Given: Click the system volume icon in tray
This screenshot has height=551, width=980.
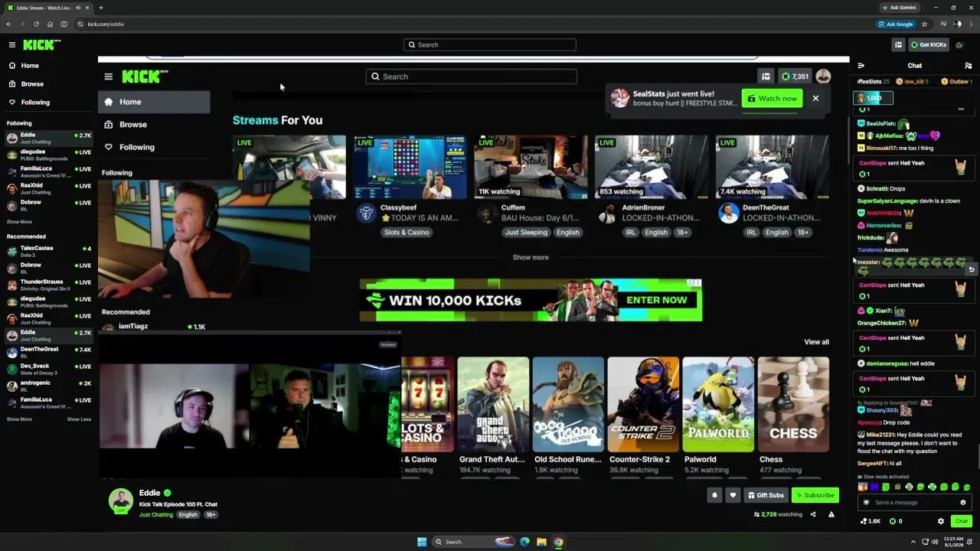Looking at the screenshot, I should [935, 542].
